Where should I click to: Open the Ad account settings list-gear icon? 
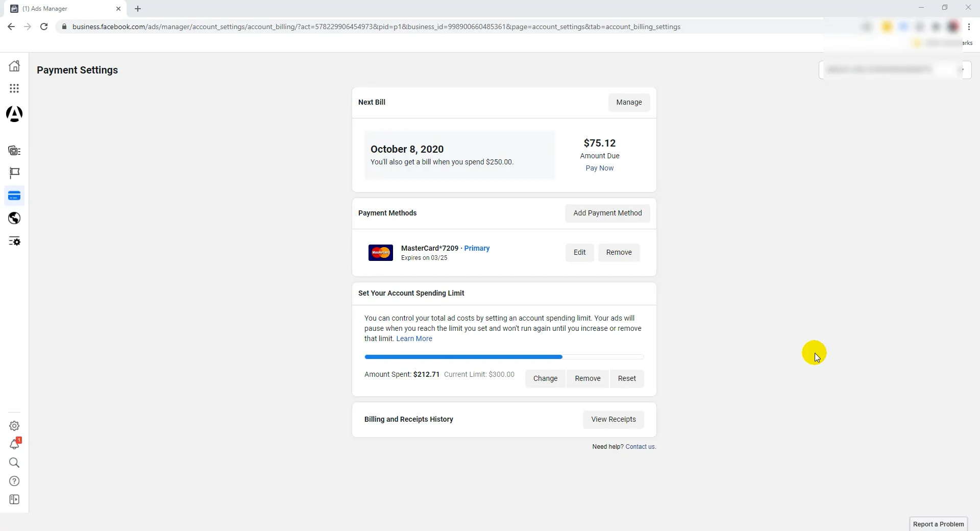[x=14, y=241]
